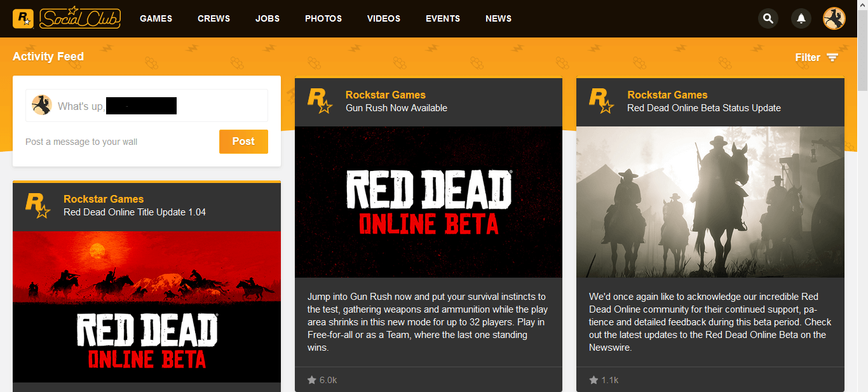Show notifications via bell icon

click(801, 18)
